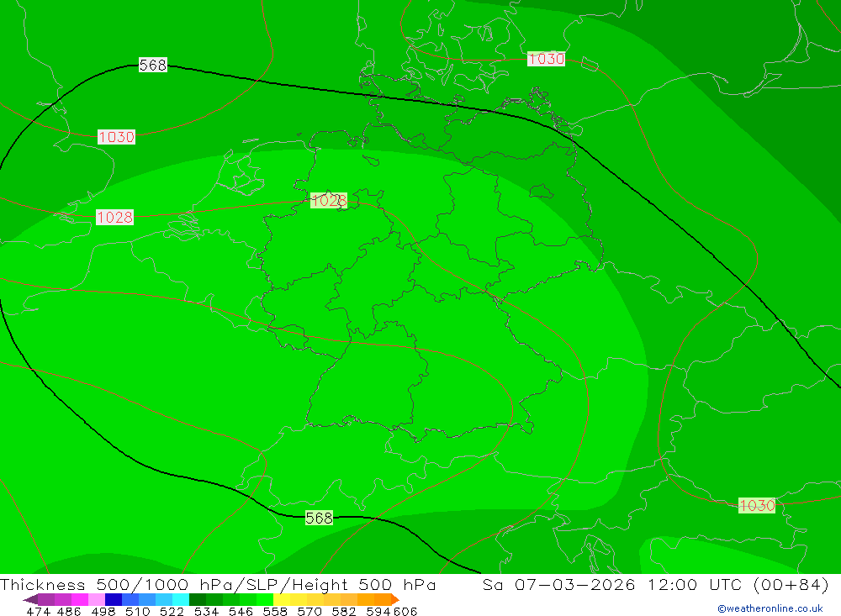841x616 pixels.
Task: Click the 'Sa 07-03-2026 12:00 UTC (00+84)' timestamp
Action: point(655,584)
